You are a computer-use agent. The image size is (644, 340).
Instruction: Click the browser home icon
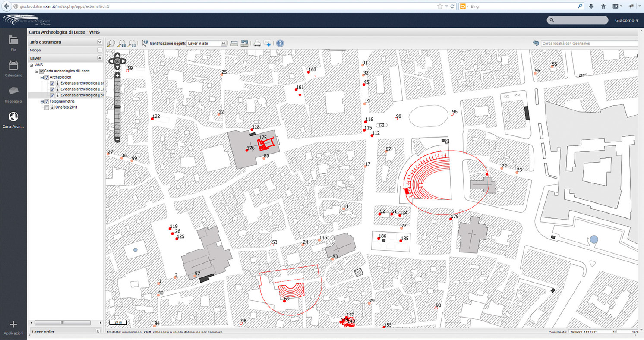pos(603,6)
